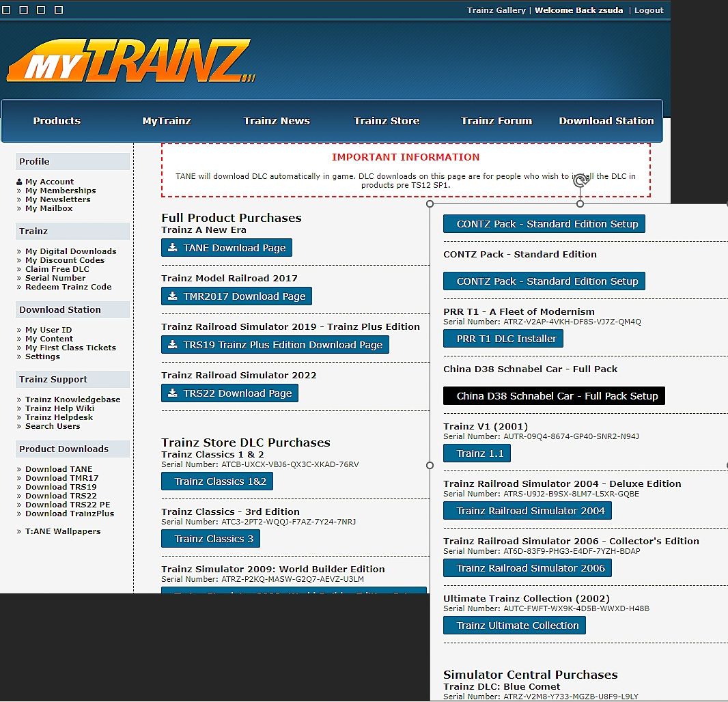Click the rotate handle above the pasted image
The width and height of the screenshot is (728, 702).
(x=579, y=181)
